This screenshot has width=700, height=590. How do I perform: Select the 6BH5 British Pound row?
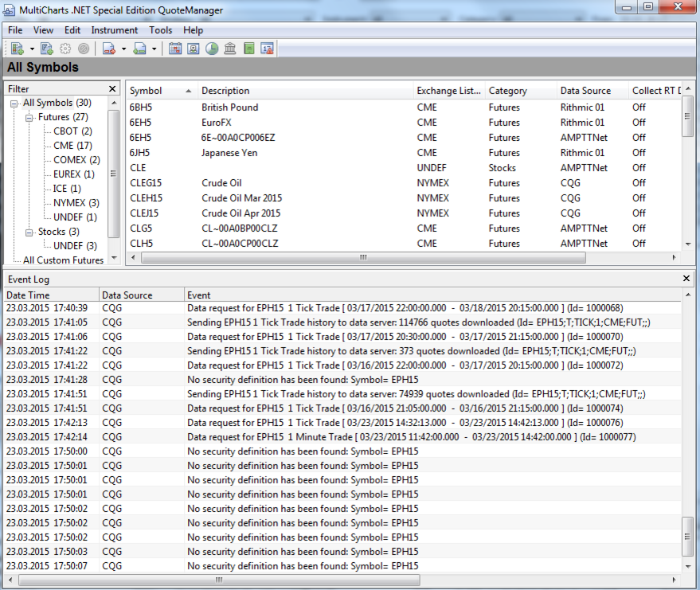tap(404, 107)
